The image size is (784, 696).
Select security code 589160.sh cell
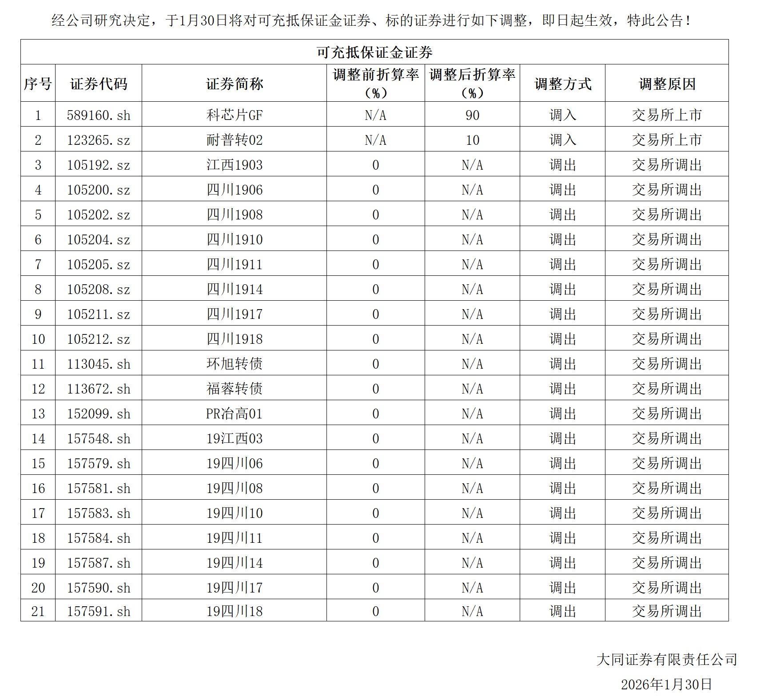point(99,115)
